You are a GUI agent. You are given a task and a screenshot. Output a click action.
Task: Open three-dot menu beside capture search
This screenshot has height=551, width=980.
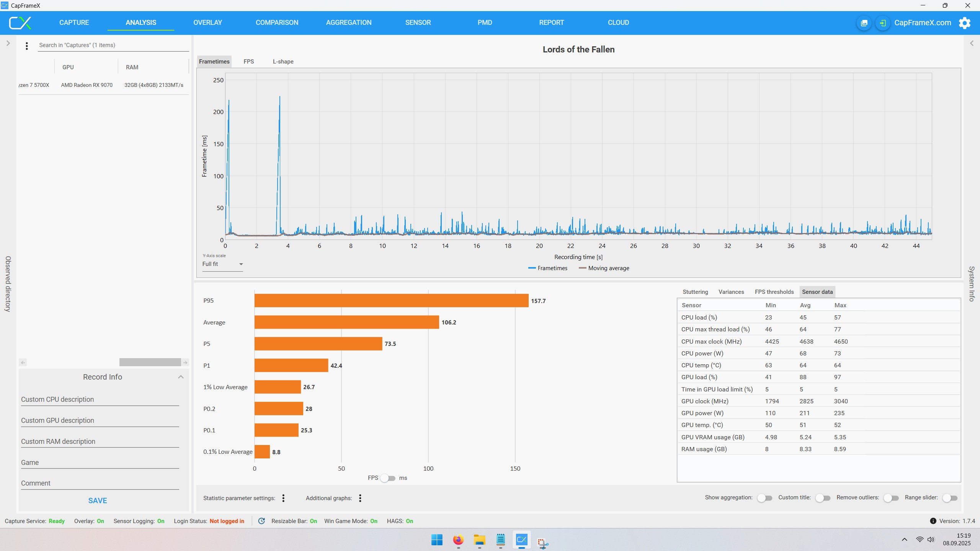pos(26,46)
